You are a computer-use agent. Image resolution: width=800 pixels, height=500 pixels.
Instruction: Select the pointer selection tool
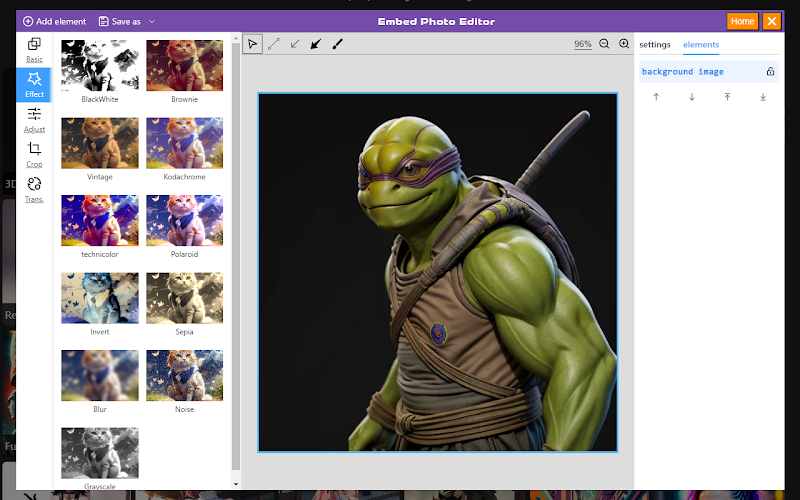coord(253,44)
